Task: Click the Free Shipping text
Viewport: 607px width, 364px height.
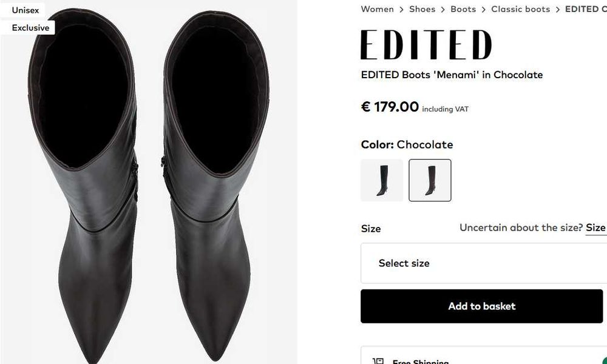Action: [420, 362]
